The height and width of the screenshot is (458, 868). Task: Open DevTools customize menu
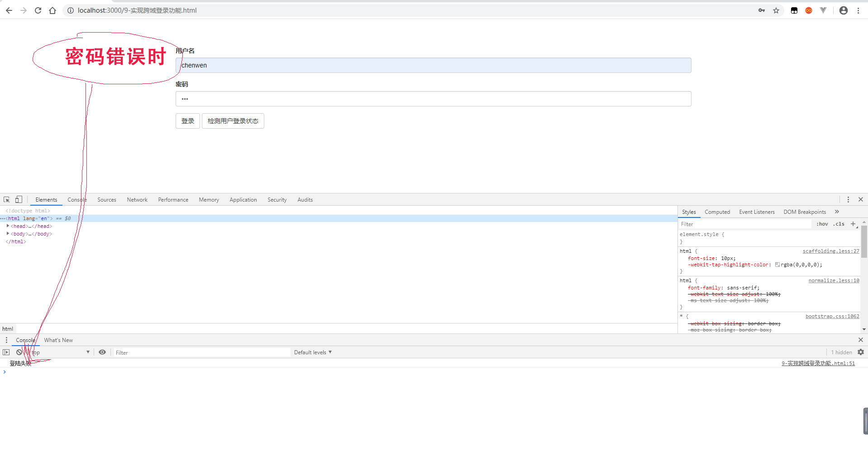[848, 199]
